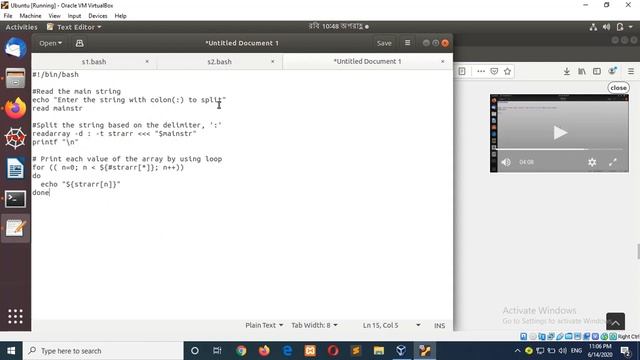This screenshot has width=640, height=360.
Task: Open video player settings gear
Action: 592,162
